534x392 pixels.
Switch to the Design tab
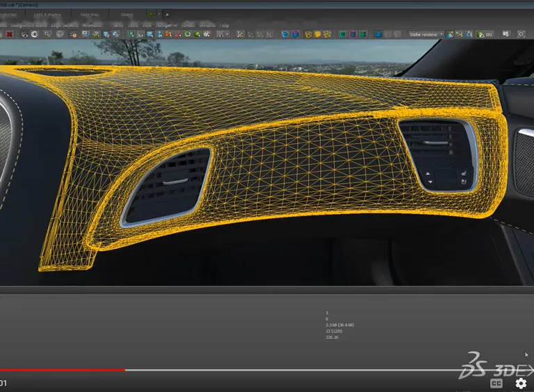(127, 15)
